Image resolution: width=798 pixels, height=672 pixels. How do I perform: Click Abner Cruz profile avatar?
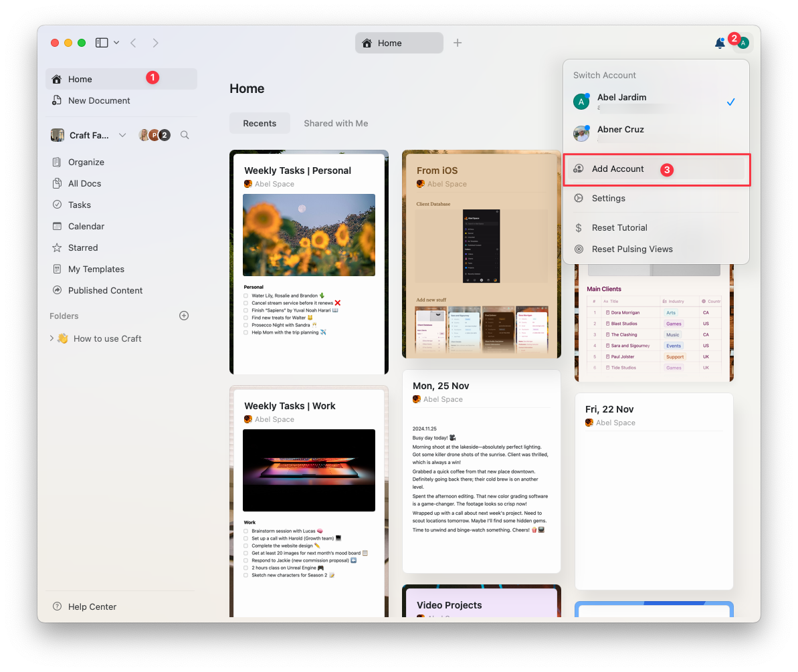581,133
